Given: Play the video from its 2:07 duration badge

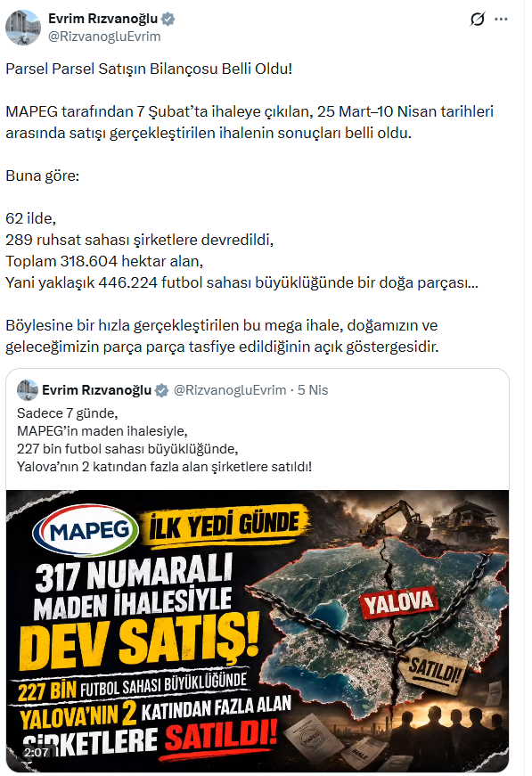Looking at the screenshot, I should click(37, 753).
